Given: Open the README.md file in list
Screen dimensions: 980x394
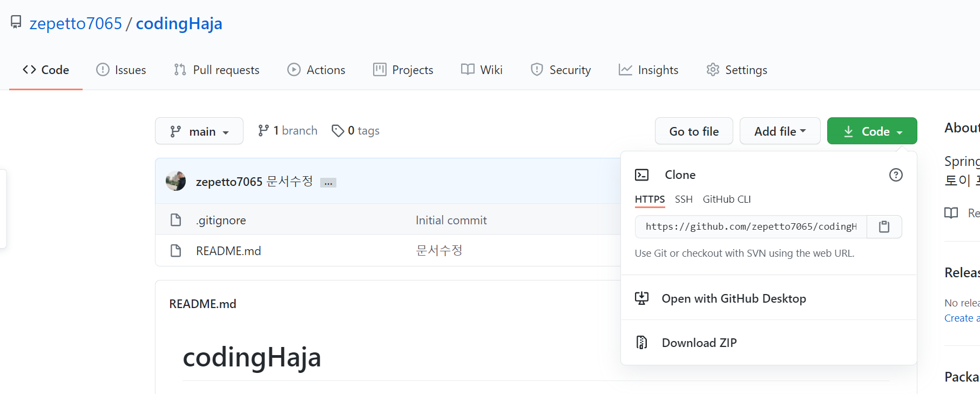Looking at the screenshot, I should [228, 251].
